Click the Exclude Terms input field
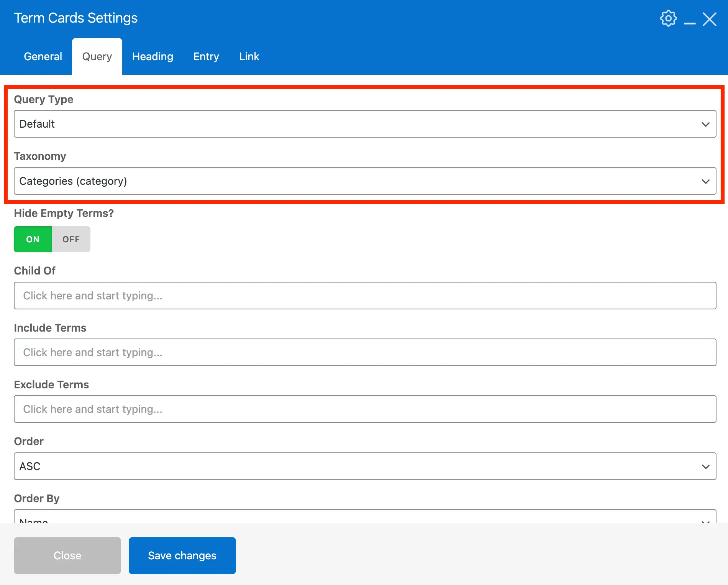 tap(364, 409)
